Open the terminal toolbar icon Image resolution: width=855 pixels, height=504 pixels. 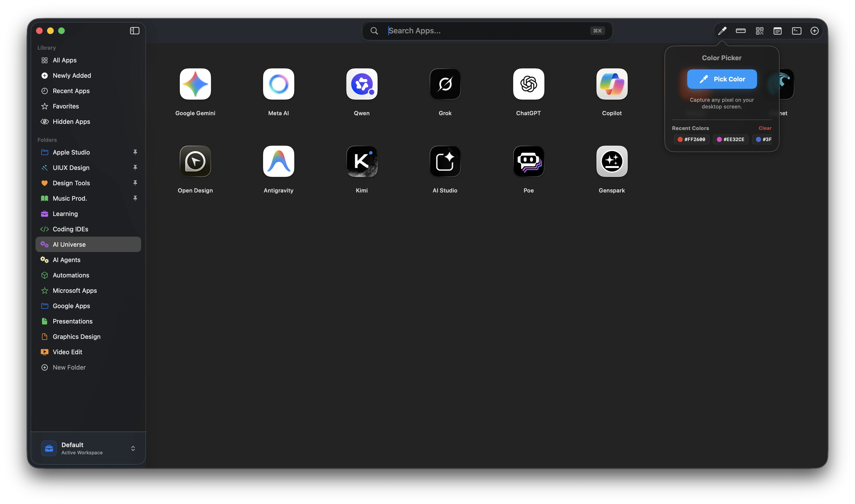796,31
